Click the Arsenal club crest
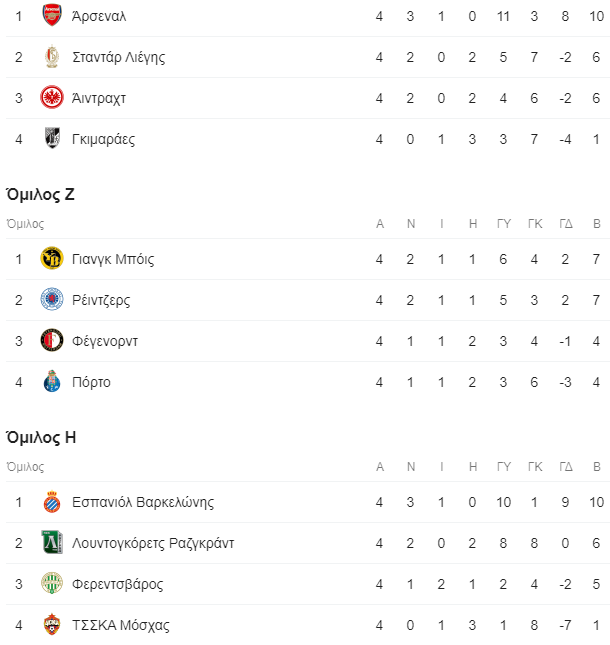The height and width of the screenshot is (645, 610). tap(52, 15)
